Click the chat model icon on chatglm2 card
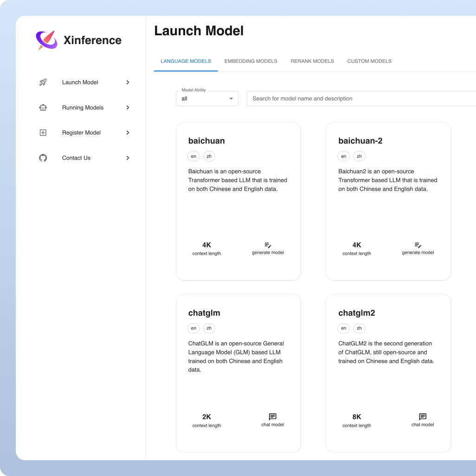The height and width of the screenshot is (476, 476). [423, 417]
